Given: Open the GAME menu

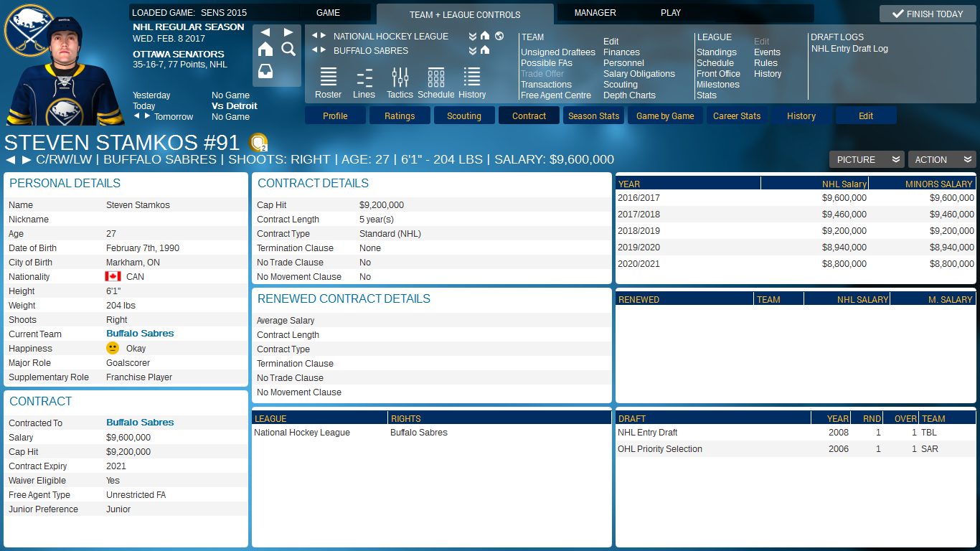Looking at the screenshot, I should click(x=329, y=13).
